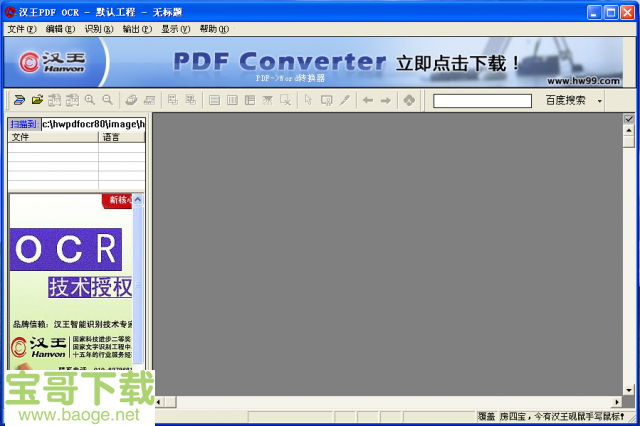
Task: Open the 帮助 menu
Action: (x=214, y=29)
